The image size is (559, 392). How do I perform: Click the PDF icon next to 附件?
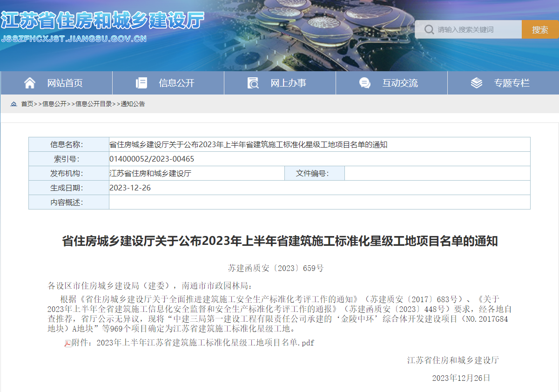[x=67, y=343]
